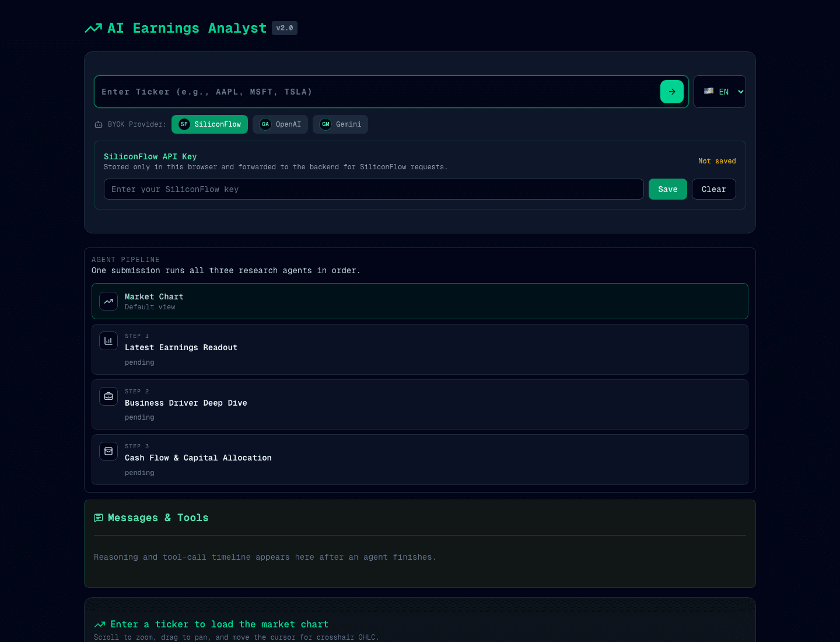Click the BYOK robot icon
Viewport: 840px width, 642px height.
pos(99,124)
